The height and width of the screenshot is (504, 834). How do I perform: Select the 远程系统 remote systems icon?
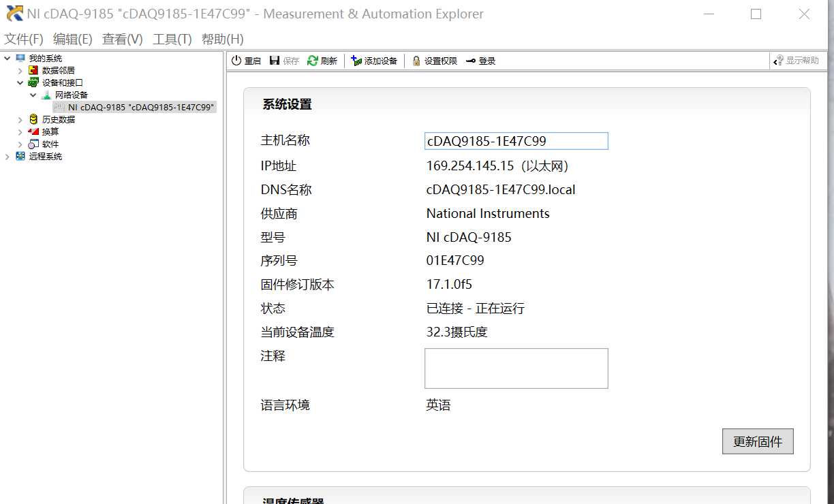click(20, 156)
